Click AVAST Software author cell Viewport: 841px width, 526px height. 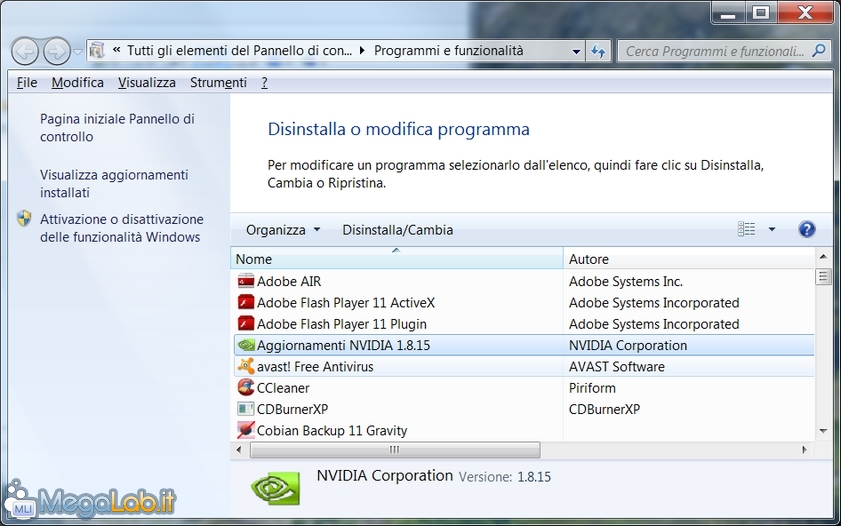pos(616,367)
